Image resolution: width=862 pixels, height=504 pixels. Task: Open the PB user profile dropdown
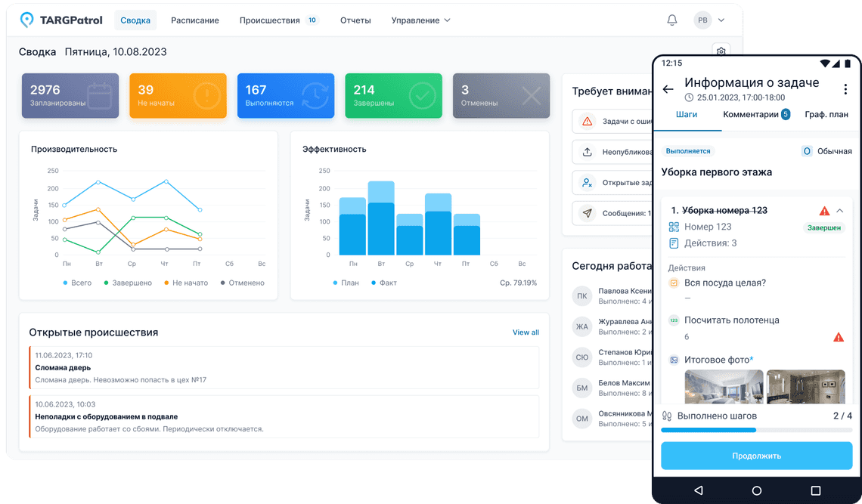coord(709,20)
